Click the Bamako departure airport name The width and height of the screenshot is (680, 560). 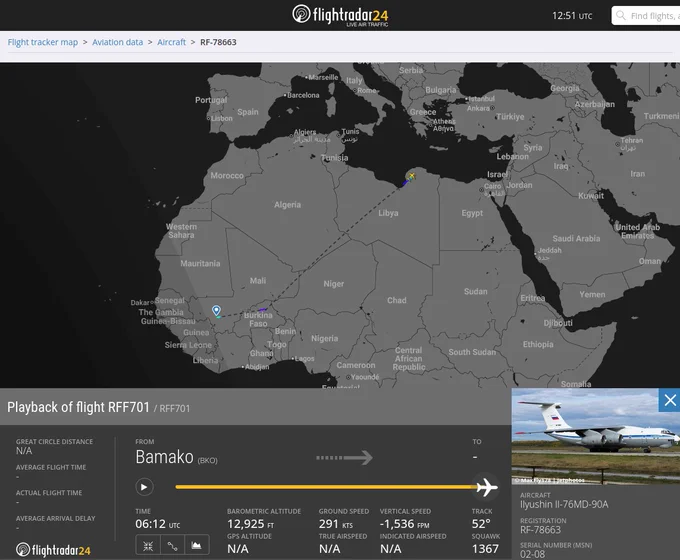tap(164, 457)
